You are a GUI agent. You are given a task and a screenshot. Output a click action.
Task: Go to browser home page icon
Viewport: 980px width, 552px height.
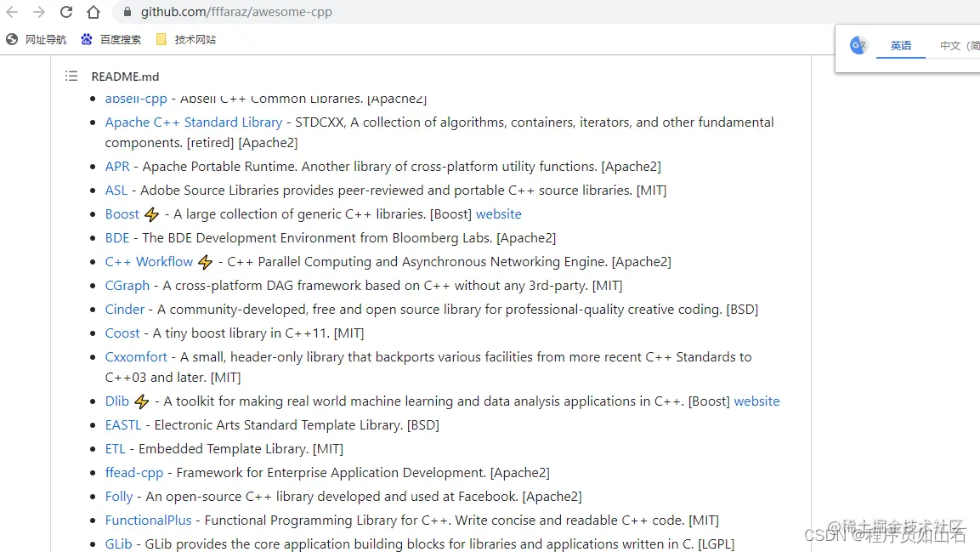(93, 12)
